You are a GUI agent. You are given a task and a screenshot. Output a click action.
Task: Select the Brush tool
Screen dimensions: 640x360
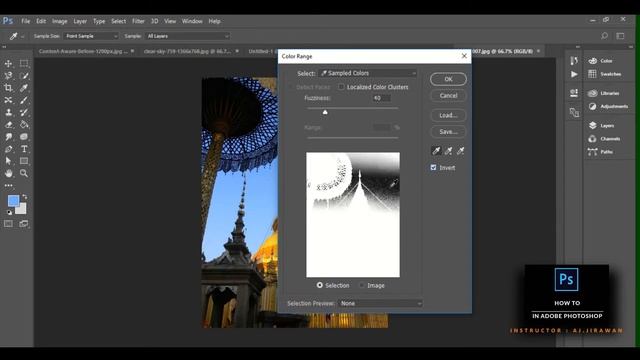pos(24,100)
